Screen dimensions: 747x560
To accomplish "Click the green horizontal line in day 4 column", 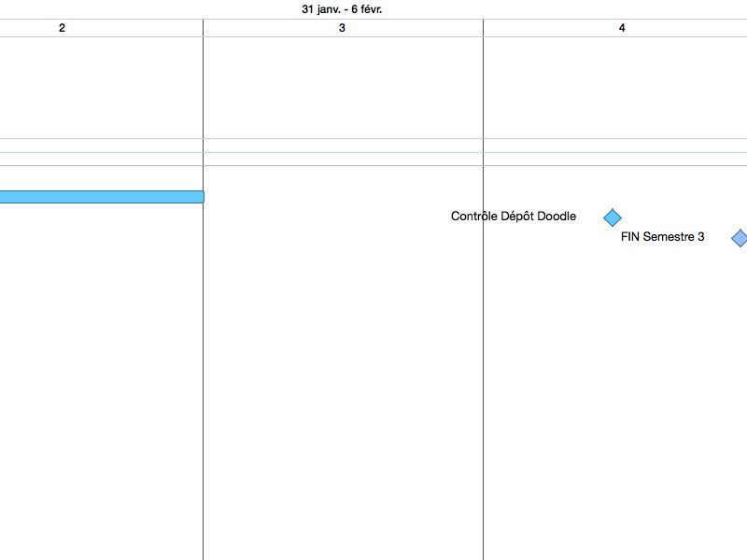I will click(622, 153).
